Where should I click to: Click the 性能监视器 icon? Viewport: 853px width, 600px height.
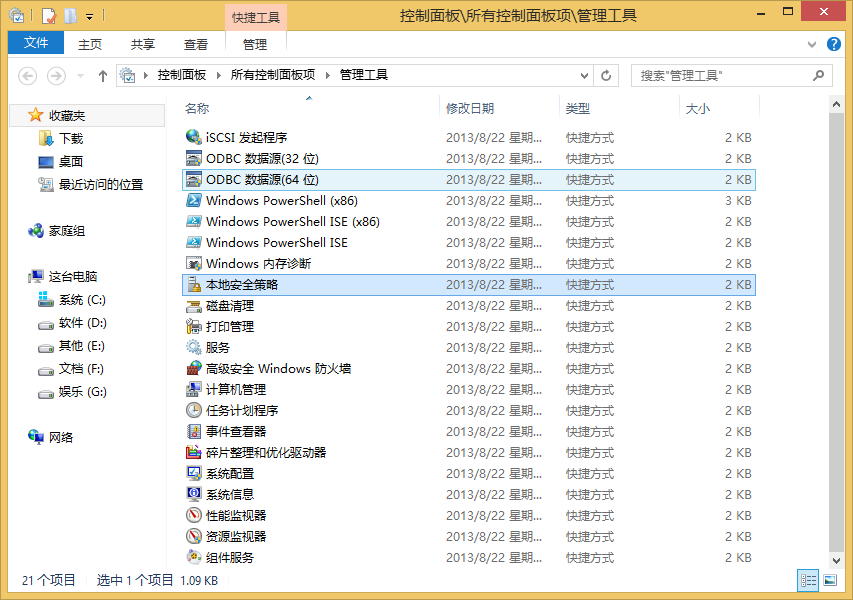pyautogui.click(x=193, y=515)
